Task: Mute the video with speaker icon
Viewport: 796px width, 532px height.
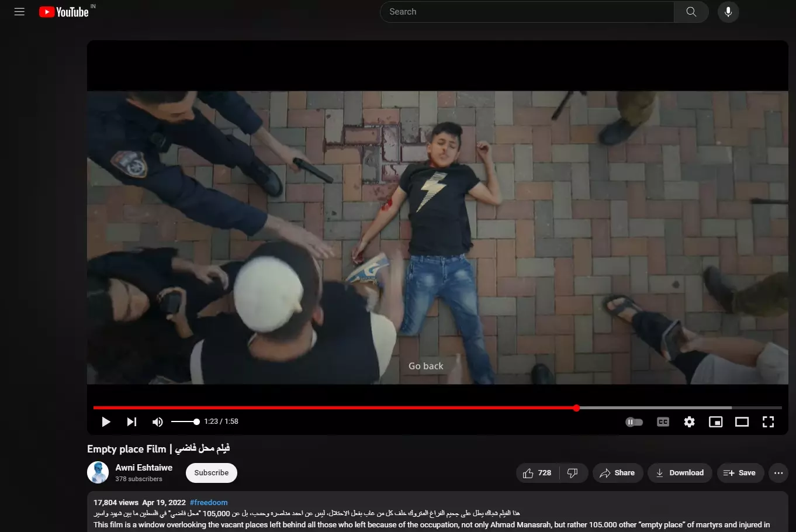Action: [157, 422]
